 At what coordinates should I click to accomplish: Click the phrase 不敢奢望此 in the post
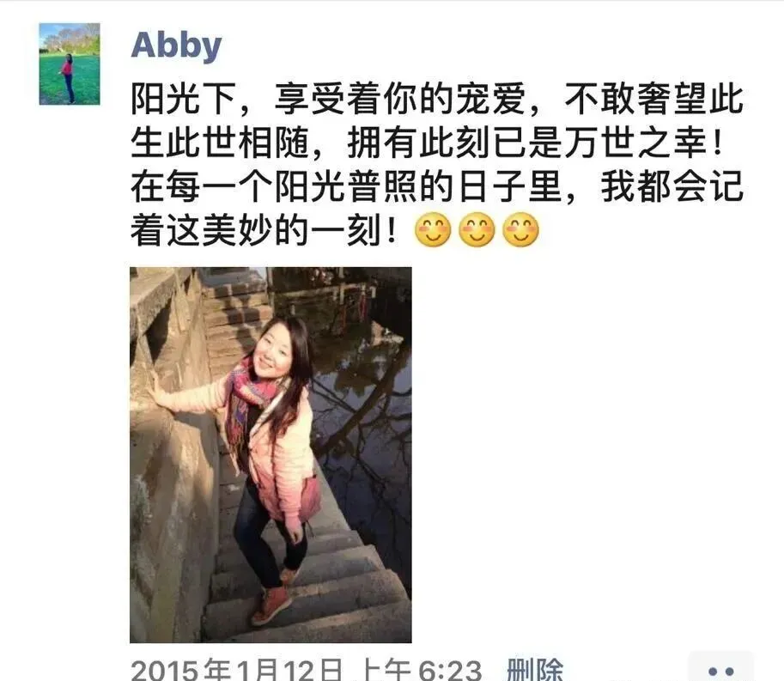[654, 99]
